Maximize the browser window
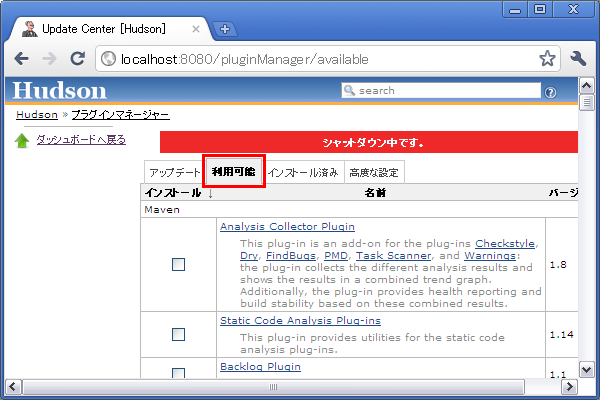Image resolution: width=600 pixels, height=400 pixels. click(x=540, y=9)
